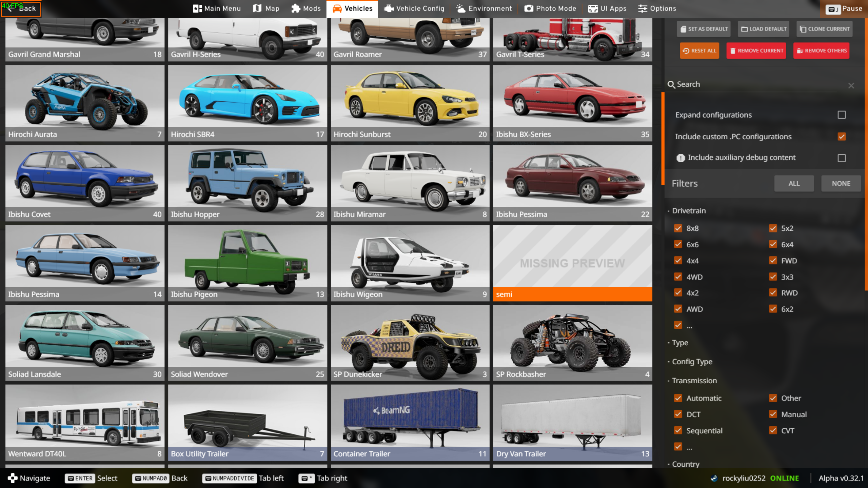
Task: Click the Mods puzzle piece icon
Action: 296,8
